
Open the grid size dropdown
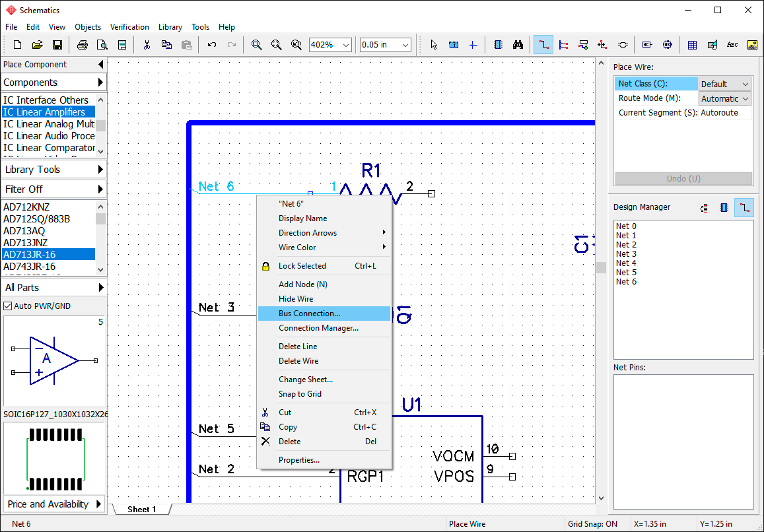405,45
